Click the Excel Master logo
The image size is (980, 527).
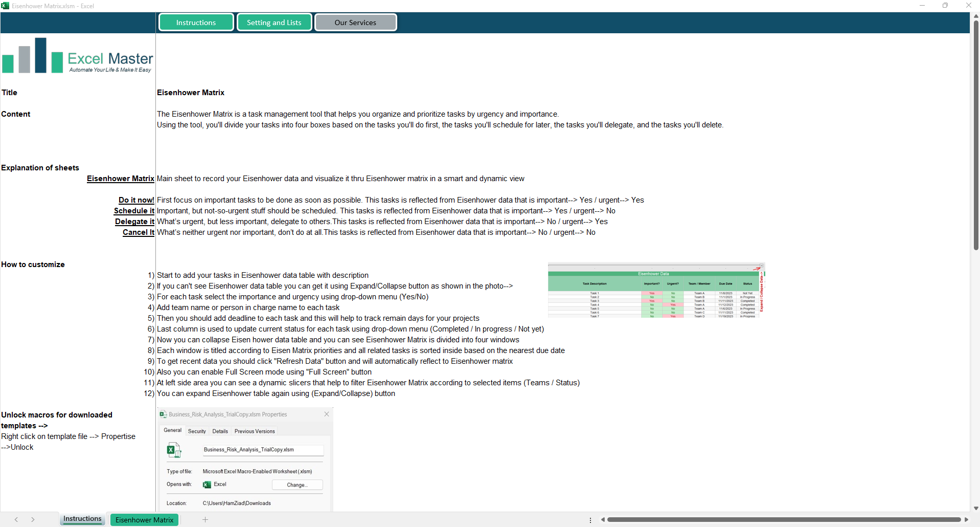pyautogui.click(x=78, y=56)
